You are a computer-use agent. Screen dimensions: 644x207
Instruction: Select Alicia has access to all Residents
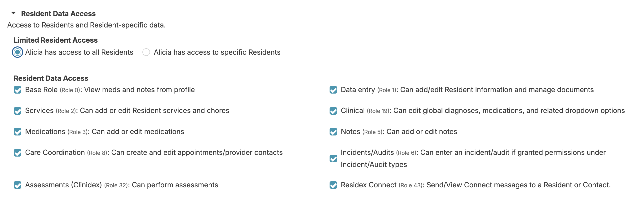(x=18, y=52)
